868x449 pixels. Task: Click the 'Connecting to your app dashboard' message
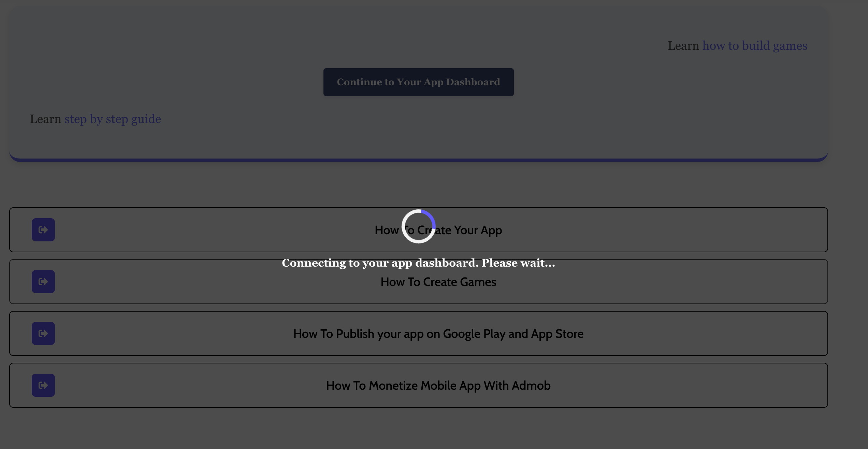(x=419, y=263)
